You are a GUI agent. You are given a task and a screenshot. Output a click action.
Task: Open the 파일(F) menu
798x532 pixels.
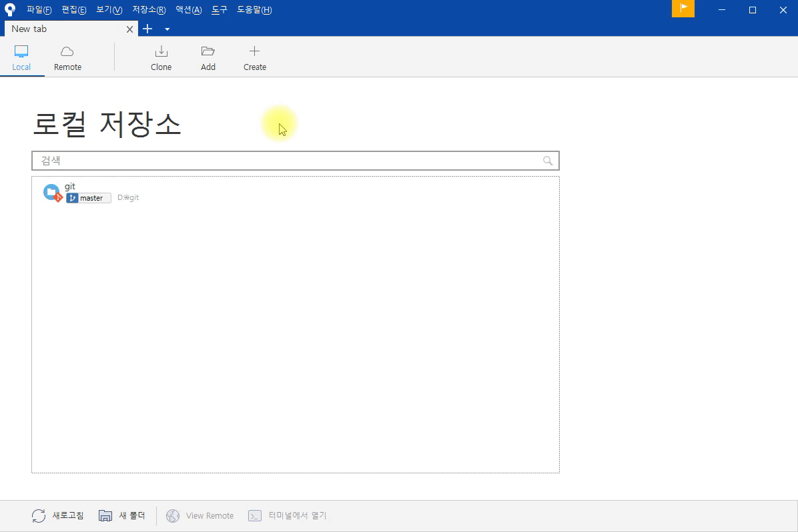tap(39, 9)
